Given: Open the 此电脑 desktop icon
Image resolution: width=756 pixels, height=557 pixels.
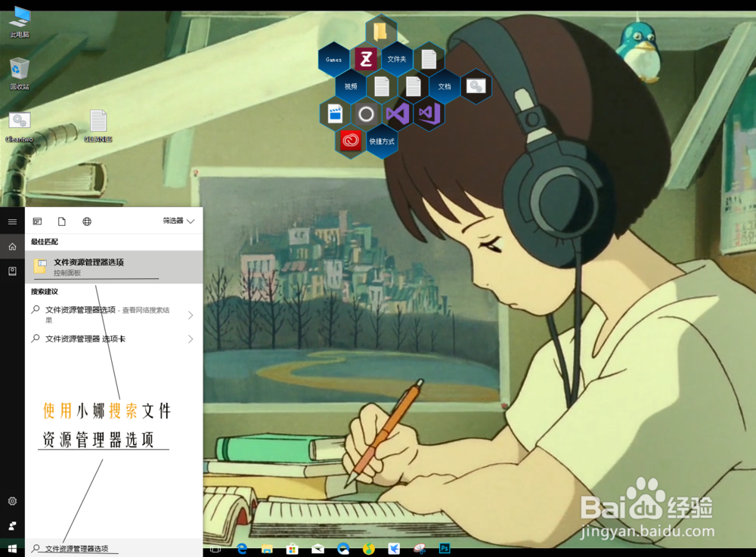Looking at the screenshot, I should [x=20, y=22].
